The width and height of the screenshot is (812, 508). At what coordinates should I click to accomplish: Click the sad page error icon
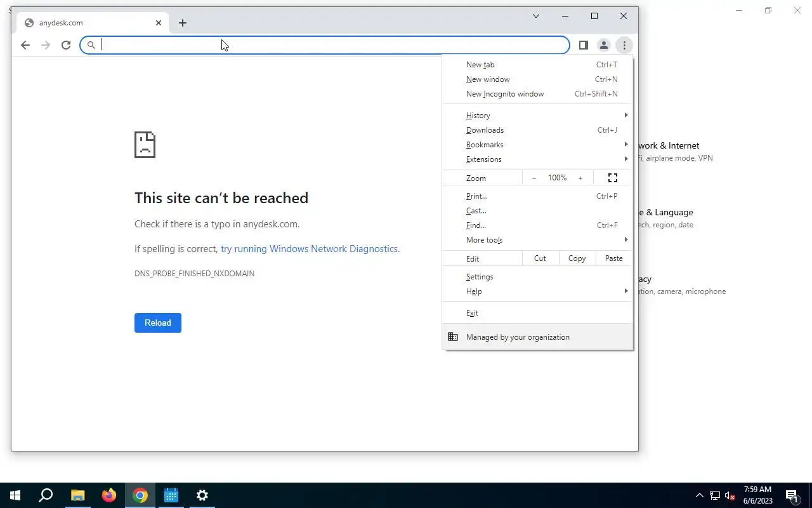tap(145, 145)
